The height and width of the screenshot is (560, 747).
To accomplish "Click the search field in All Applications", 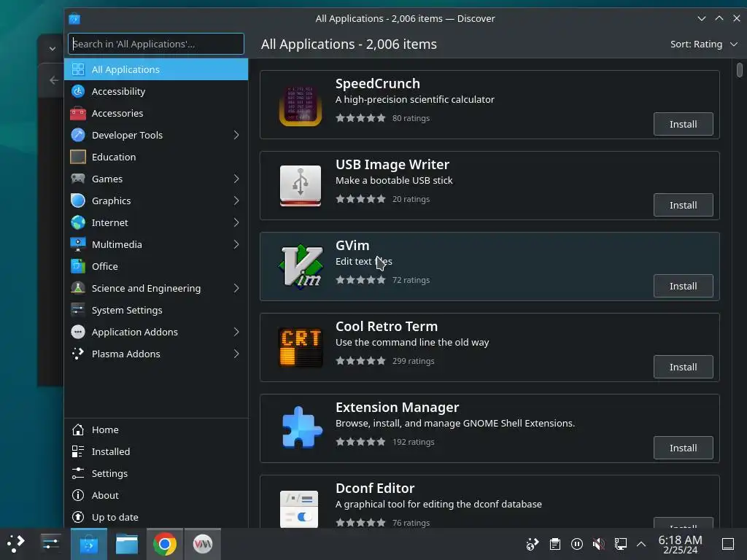I will pos(156,44).
